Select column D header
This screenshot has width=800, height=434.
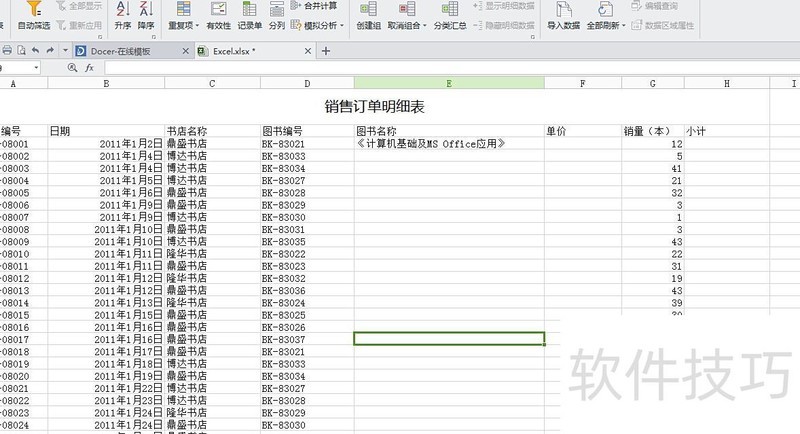307,83
